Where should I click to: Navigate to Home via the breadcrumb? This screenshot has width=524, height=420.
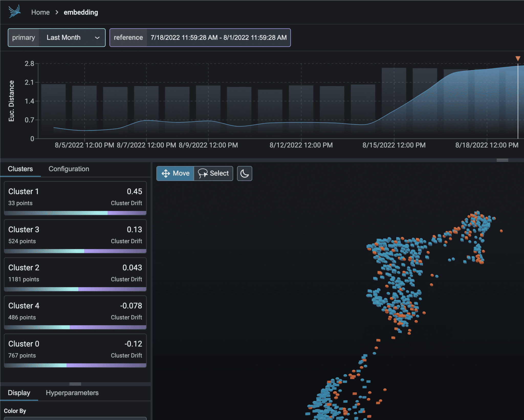click(40, 12)
